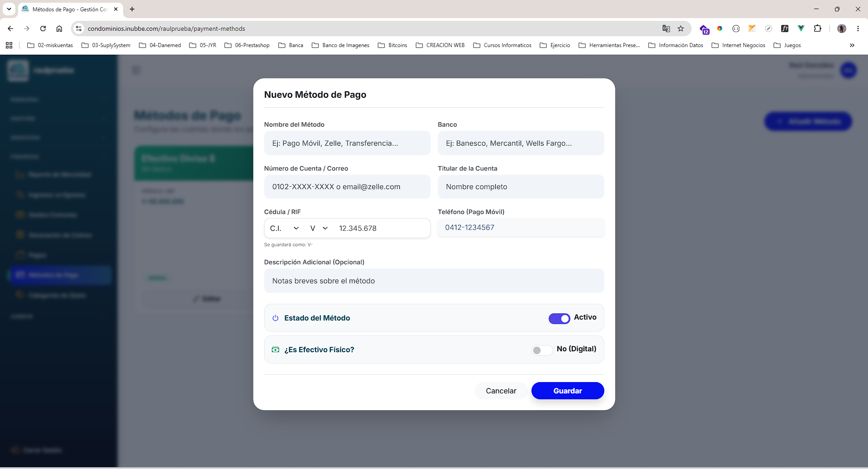Click the Guardar button
This screenshot has width=868, height=469.
568,391
